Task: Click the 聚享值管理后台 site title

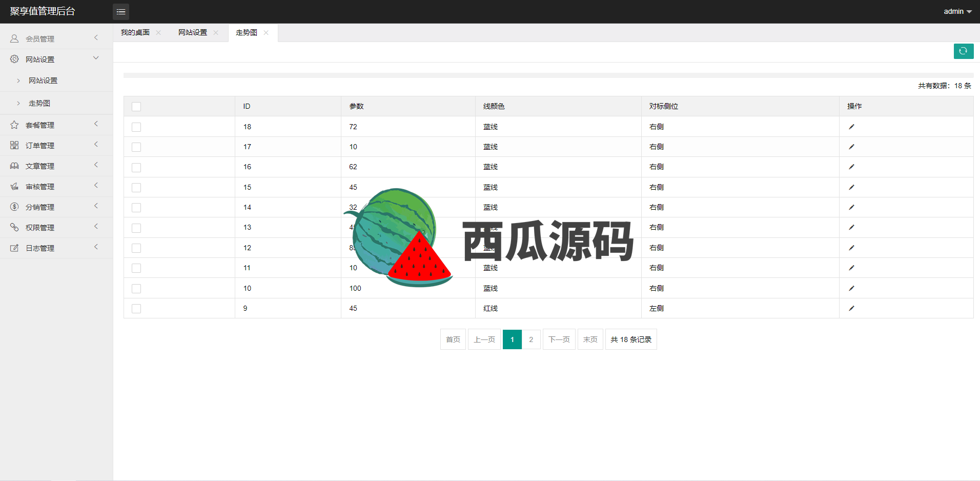Action: click(43, 11)
